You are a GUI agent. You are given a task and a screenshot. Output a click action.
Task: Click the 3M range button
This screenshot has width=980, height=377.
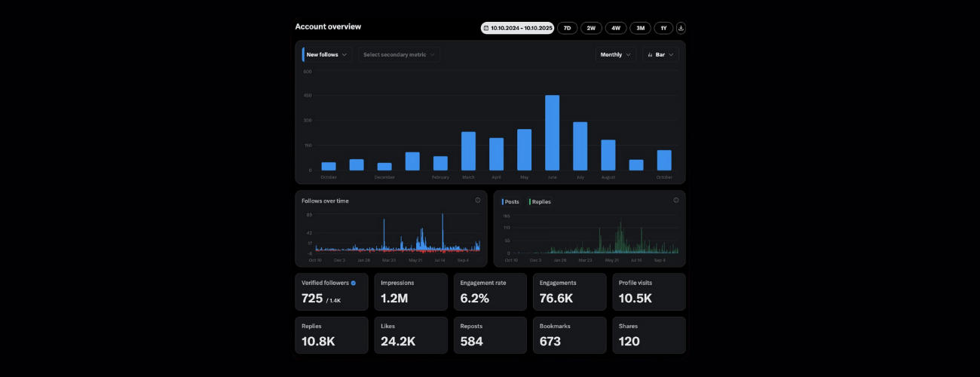click(x=640, y=28)
